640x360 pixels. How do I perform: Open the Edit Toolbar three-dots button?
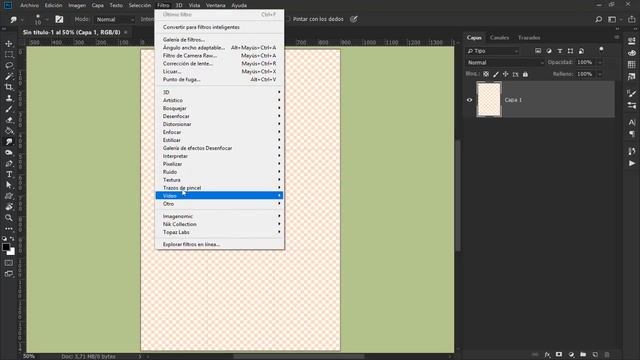point(9,229)
